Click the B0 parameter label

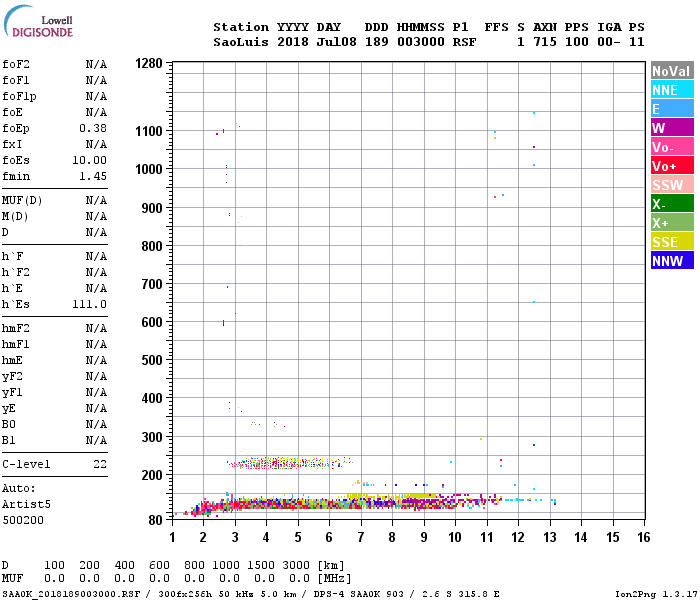(8, 424)
